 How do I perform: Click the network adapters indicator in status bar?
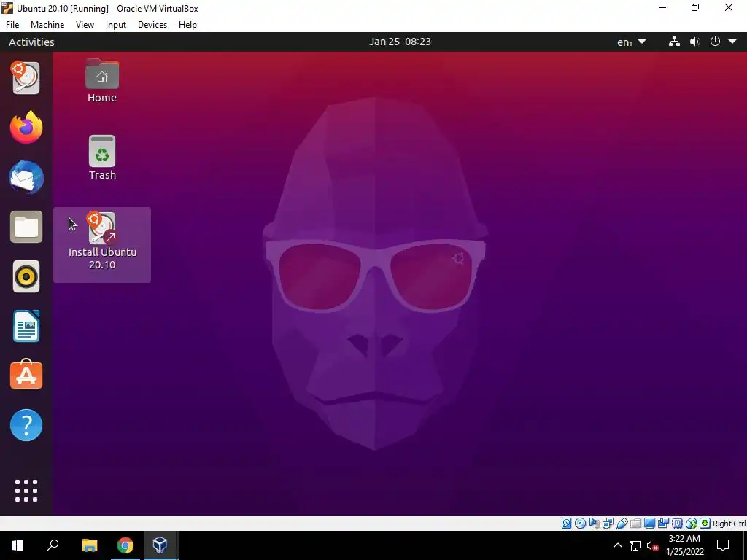click(x=608, y=524)
